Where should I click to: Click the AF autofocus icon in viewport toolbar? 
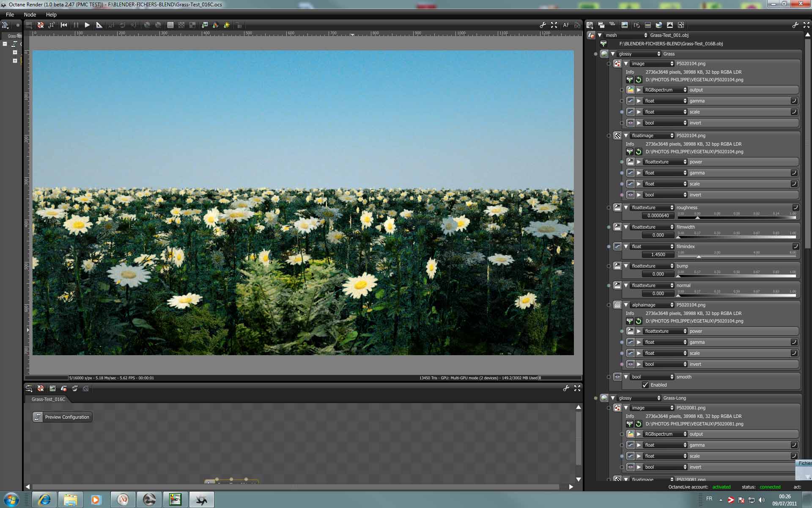[566, 25]
